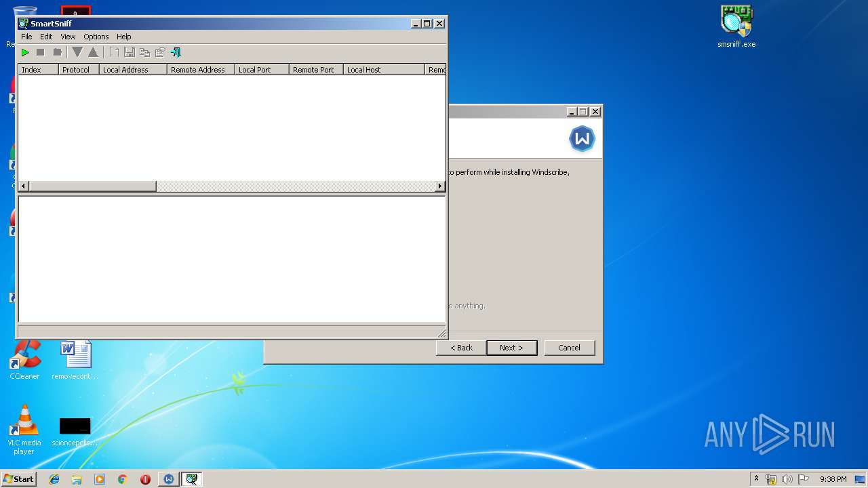Click the network tray icon
Image resolution: width=868 pixels, height=488 pixels.
(771, 479)
